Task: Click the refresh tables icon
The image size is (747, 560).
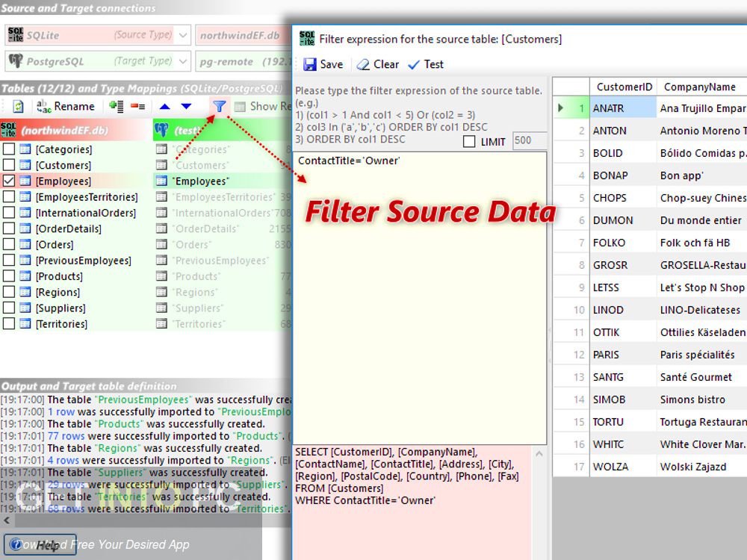Action: click(x=18, y=106)
